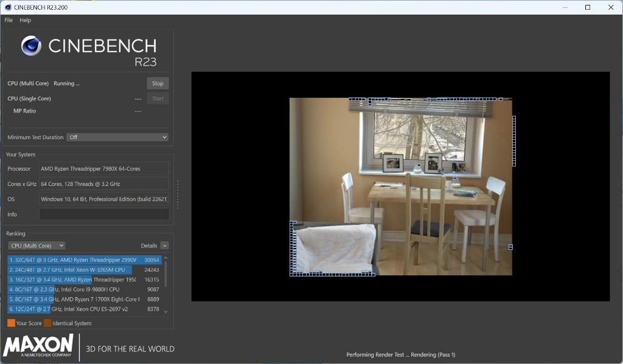Select the Threadripper 2990W ranking entry
This screenshot has height=364, width=623.
(x=79, y=260)
